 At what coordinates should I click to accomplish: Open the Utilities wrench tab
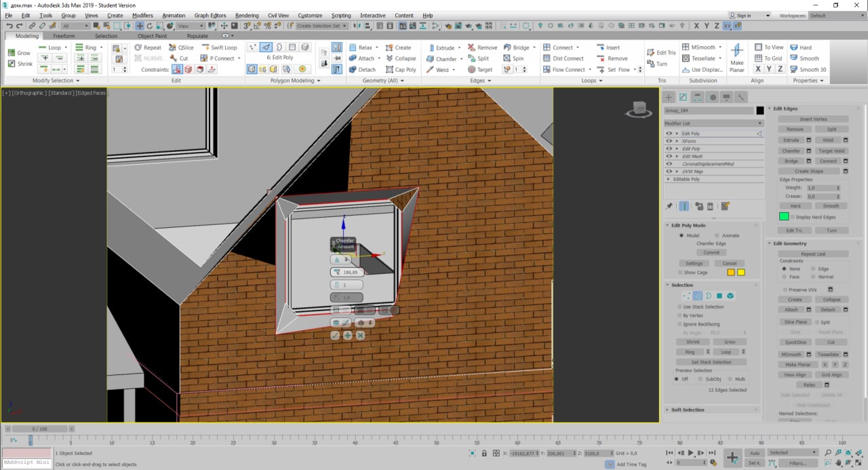point(741,97)
